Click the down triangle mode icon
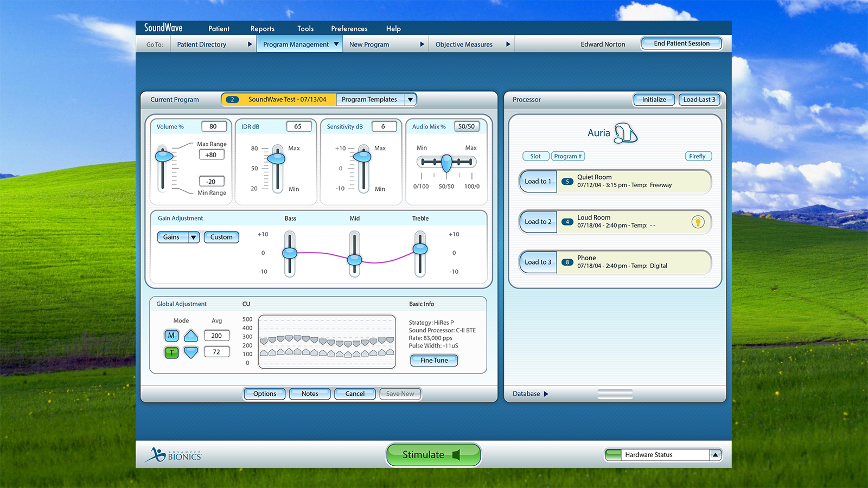The image size is (868, 488). click(x=191, y=352)
